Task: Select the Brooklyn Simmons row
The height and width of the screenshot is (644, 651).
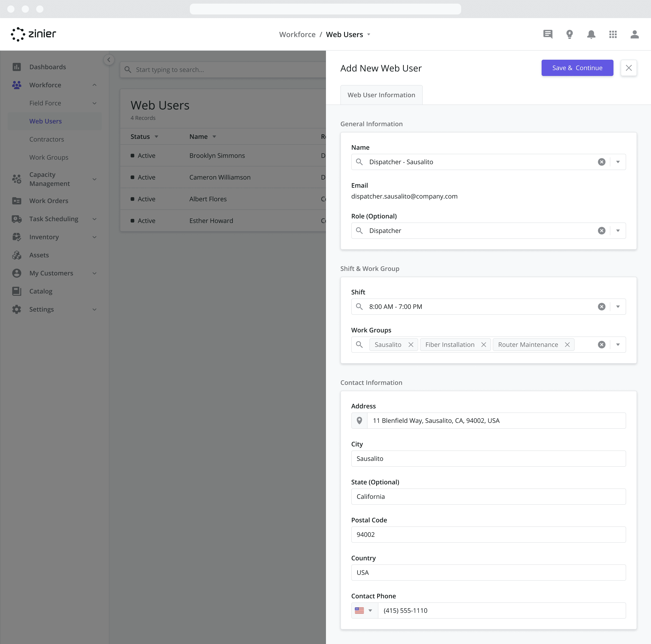Action: coord(223,155)
